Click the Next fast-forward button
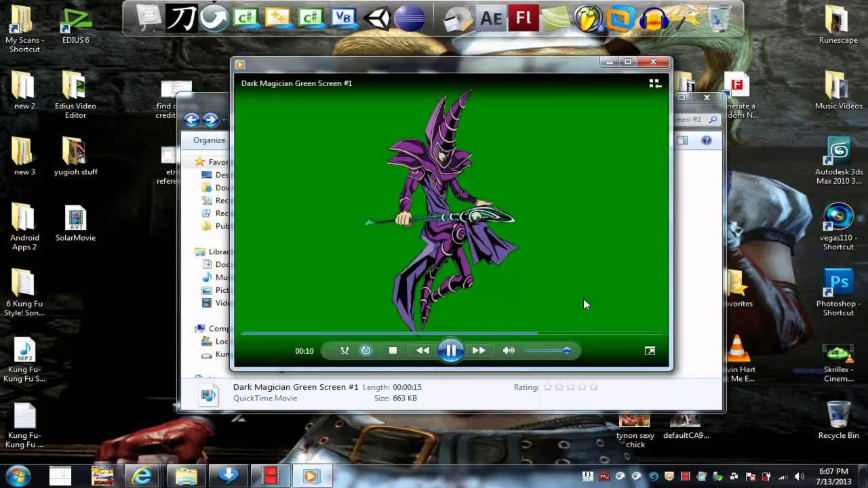Viewport: 868px width, 488px height. point(479,350)
